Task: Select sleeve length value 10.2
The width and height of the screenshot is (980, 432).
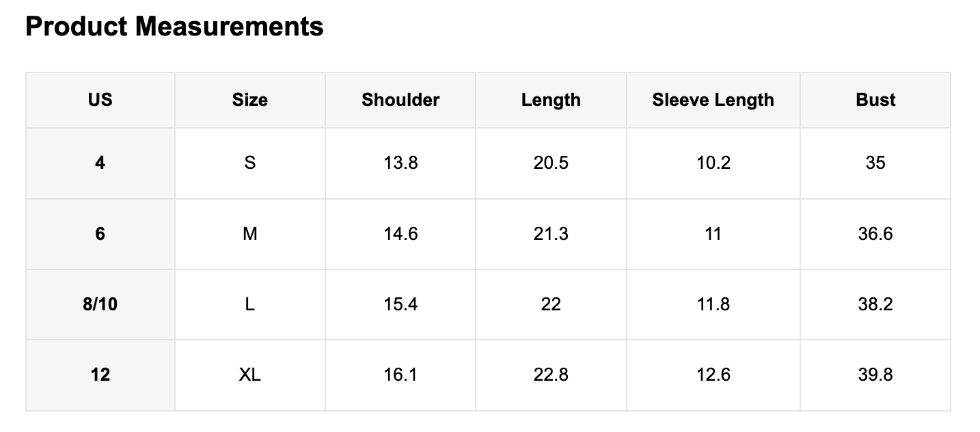Action: 713,163
